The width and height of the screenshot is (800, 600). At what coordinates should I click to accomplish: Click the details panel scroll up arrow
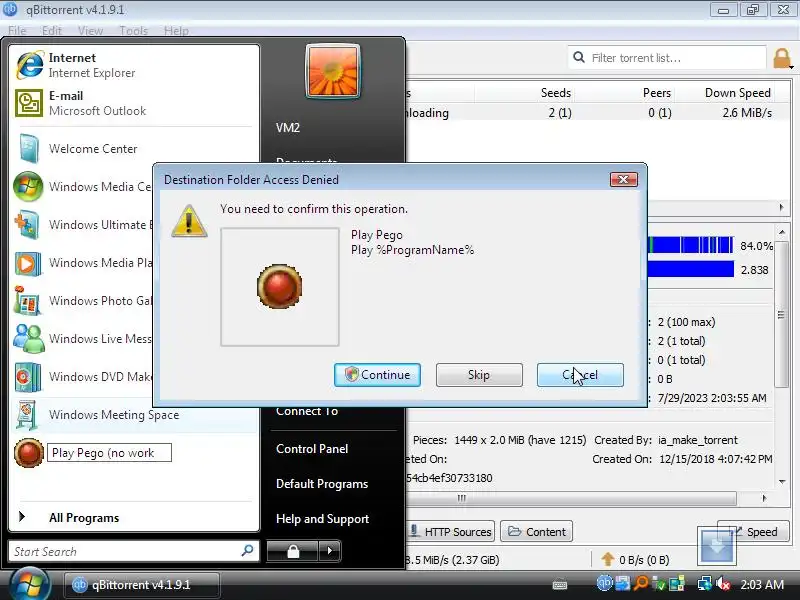[x=782, y=232]
